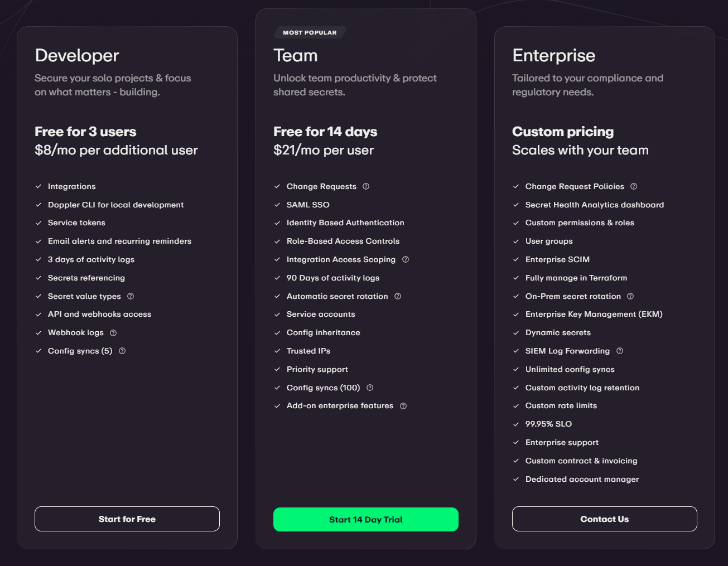Click the Dynamic secrets feature item

coord(558,332)
